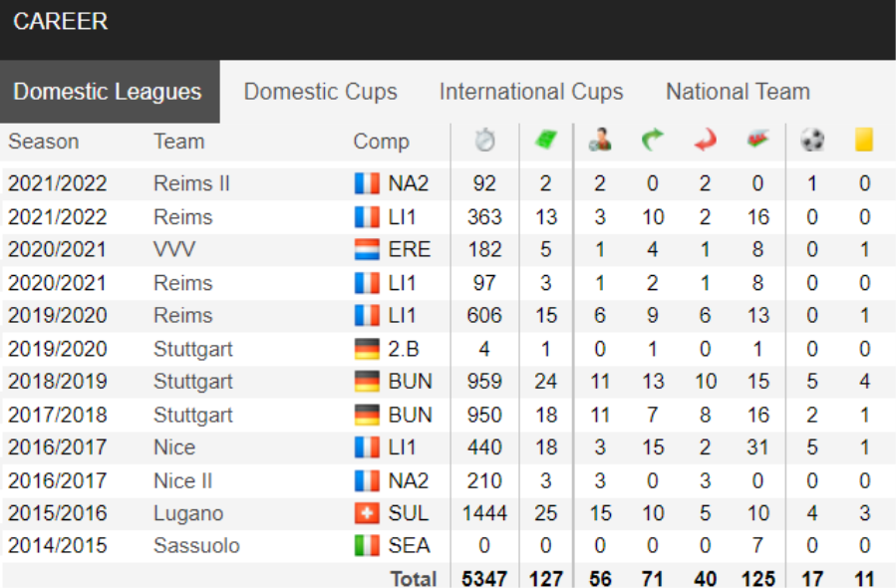This screenshot has width=896, height=588.
Task: Click the green pitch appearances icon
Action: coord(546,140)
